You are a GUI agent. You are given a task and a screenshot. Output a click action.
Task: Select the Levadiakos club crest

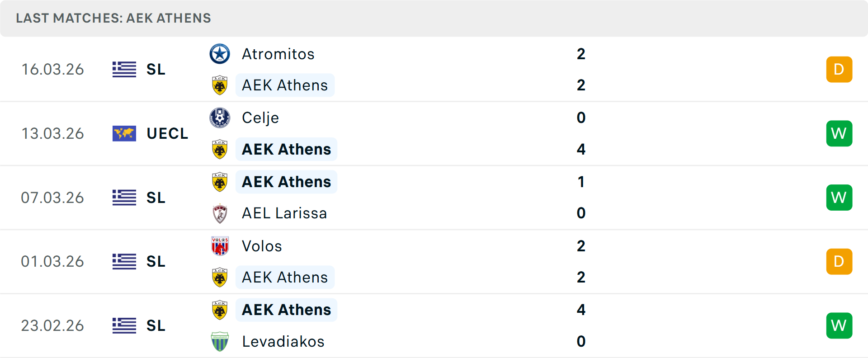pos(220,342)
